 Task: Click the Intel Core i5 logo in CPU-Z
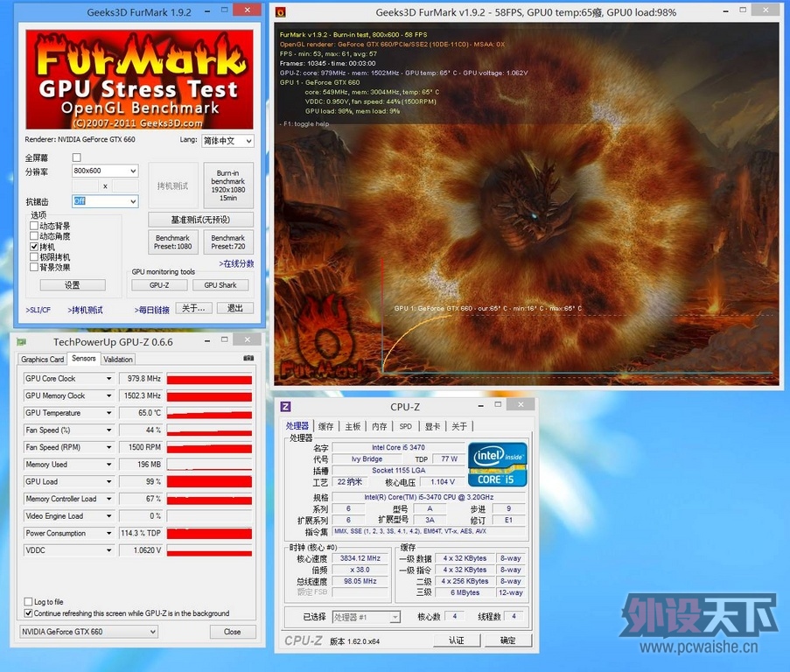[x=497, y=465]
